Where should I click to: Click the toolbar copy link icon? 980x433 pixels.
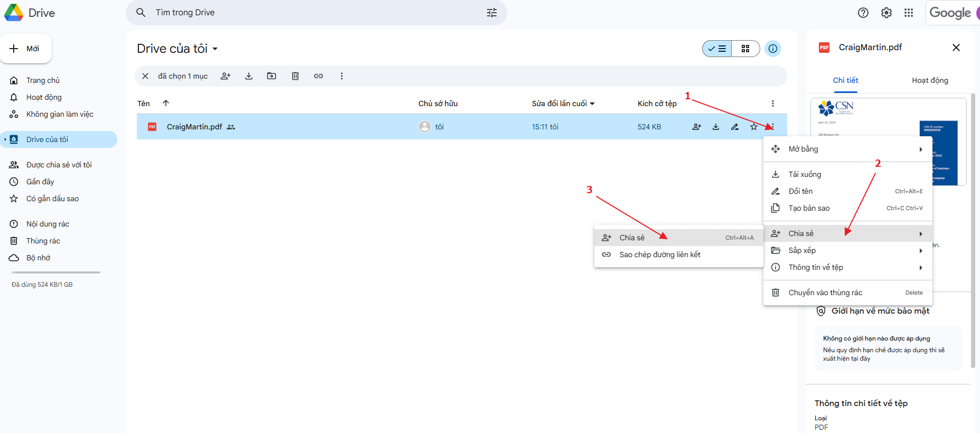coord(318,76)
